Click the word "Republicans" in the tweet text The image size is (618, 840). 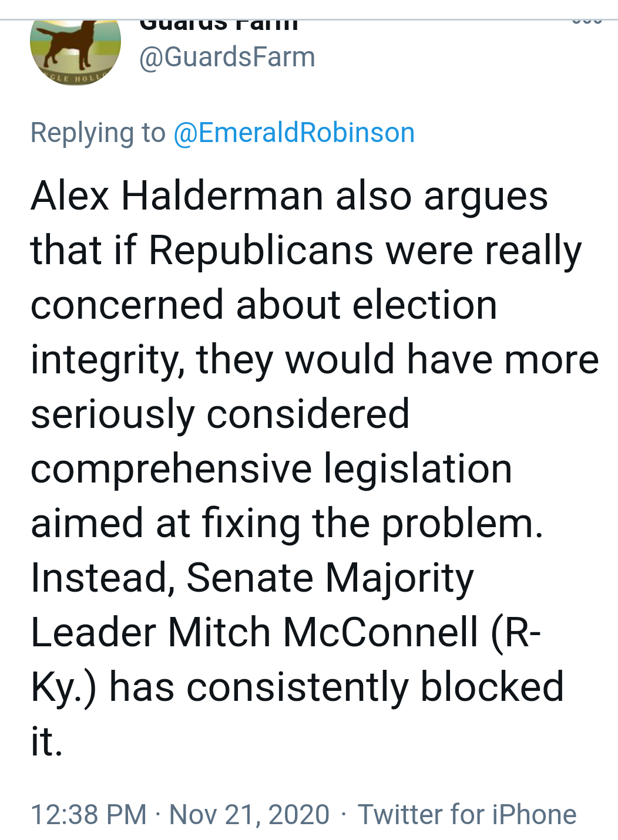260,250
